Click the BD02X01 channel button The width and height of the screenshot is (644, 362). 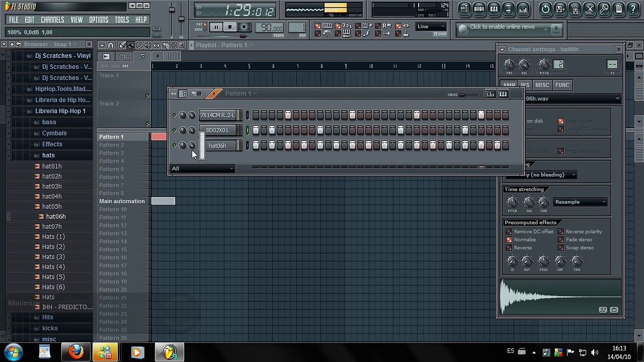(217, 130)
